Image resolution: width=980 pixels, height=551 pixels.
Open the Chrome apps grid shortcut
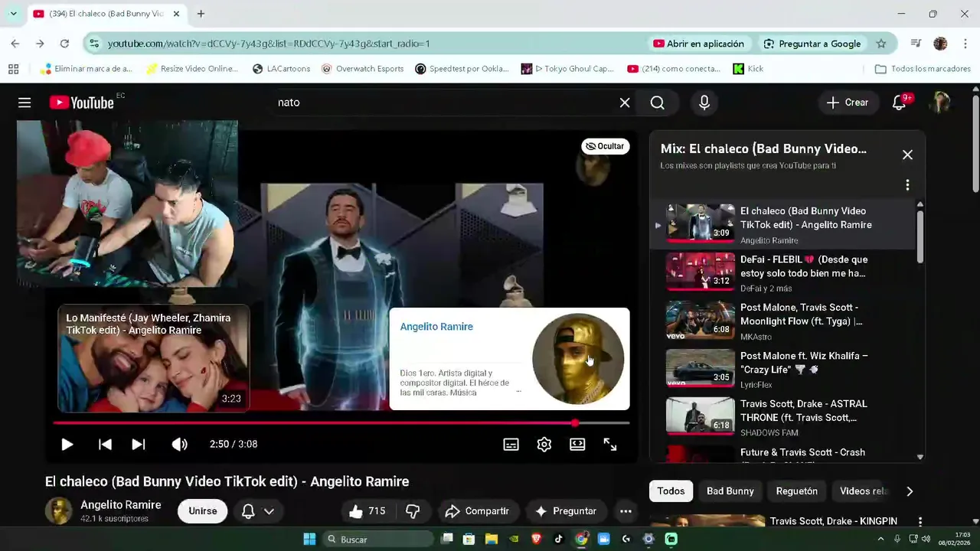tap(13, 69)
